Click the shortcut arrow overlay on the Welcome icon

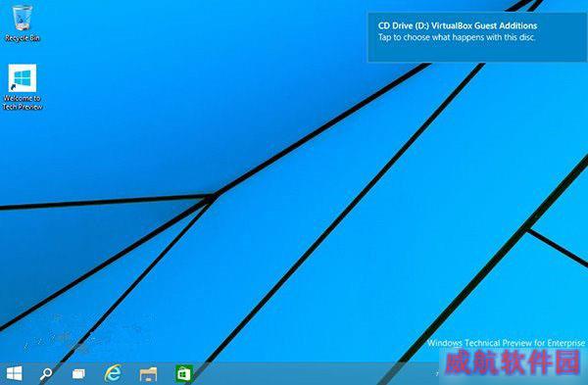(x=13, y=87)
